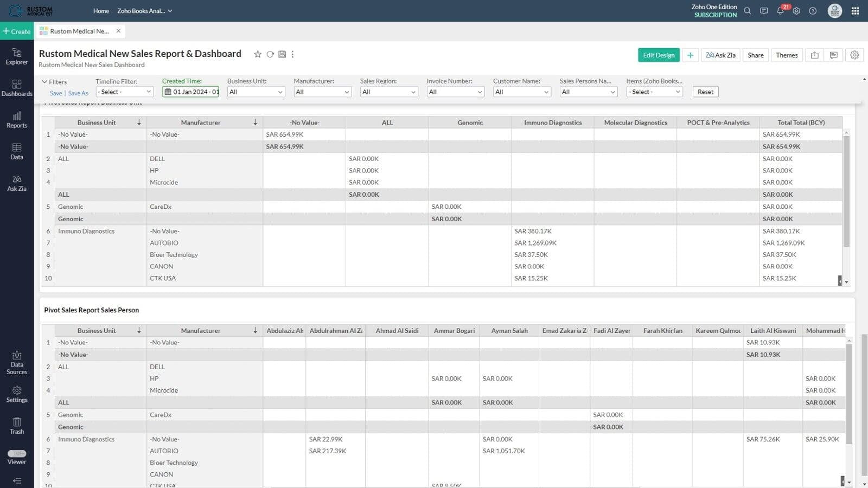868x488 pixels.
Task: Open the Customer Name filter dropdown
Action: pyautogui.click(x=522, y=92)
